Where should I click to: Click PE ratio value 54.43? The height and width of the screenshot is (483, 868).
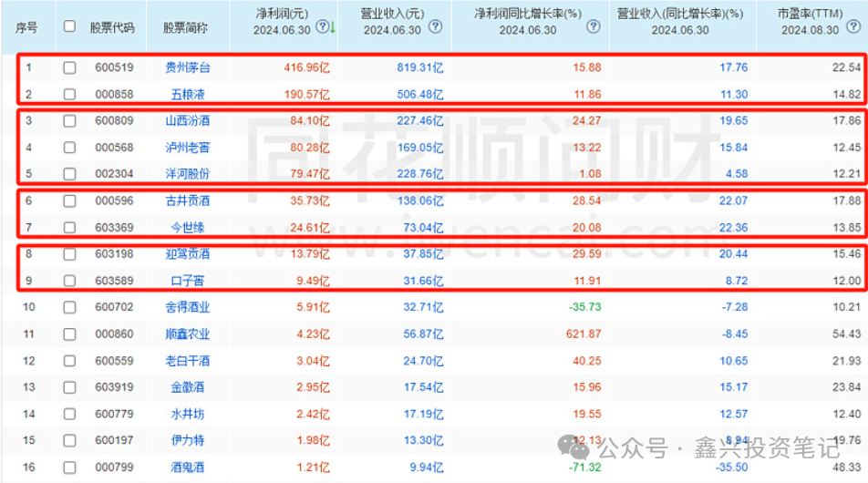847,334
